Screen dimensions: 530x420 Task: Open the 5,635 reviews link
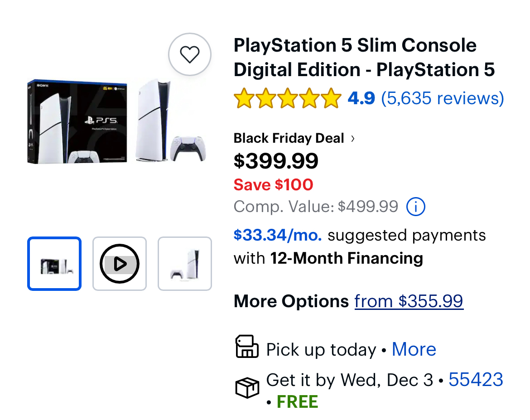point(442,98)
